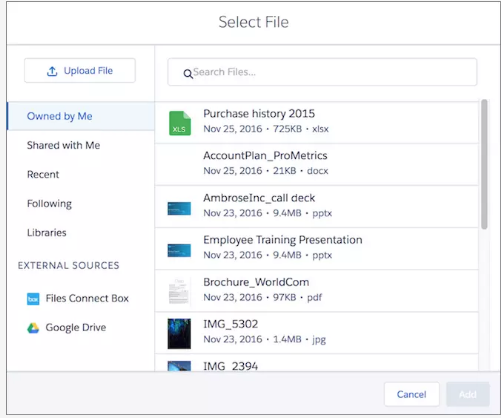Click the file list vertical scrollbar
Screen dimensions: 501x418
coord(484,164)
